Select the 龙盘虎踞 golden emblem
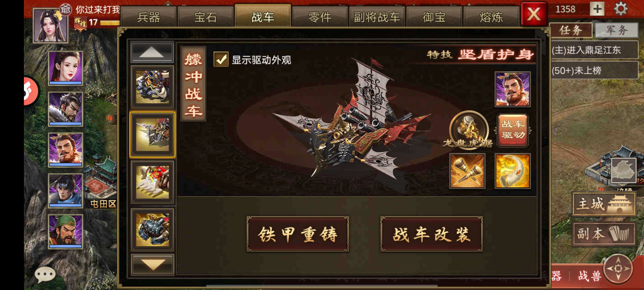The image size is (644, 290). 469,130
